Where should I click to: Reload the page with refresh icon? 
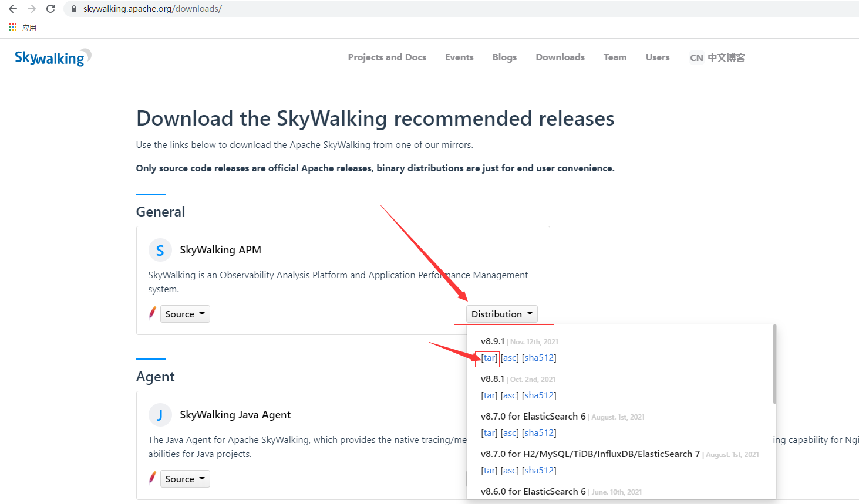click(x=50, y=9)
